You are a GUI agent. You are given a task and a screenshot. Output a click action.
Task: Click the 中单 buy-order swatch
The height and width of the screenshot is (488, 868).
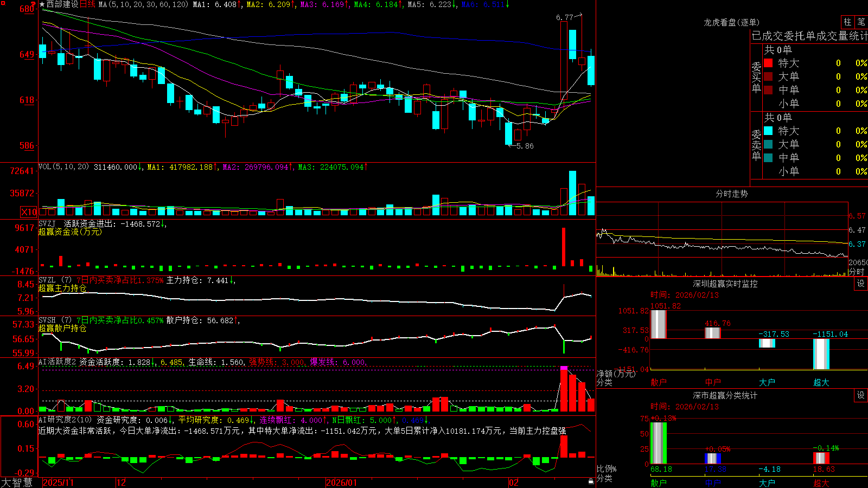click(x=768, y=90)
